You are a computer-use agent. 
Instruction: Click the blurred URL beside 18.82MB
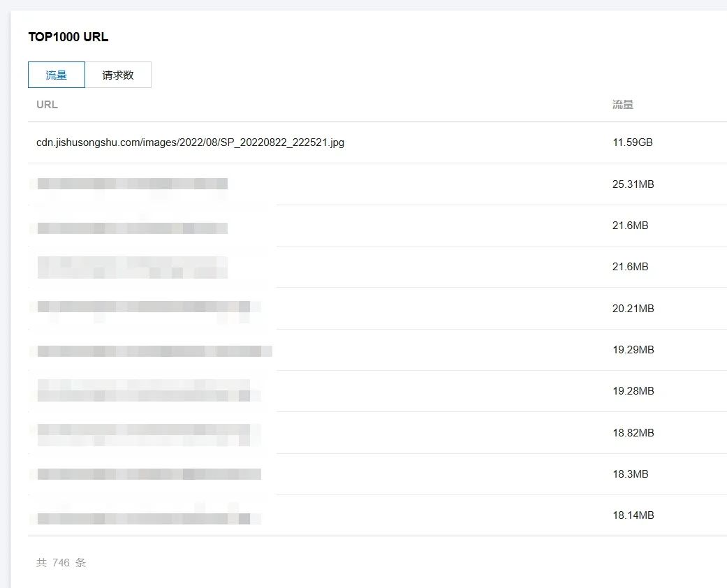tap(149, 435)
